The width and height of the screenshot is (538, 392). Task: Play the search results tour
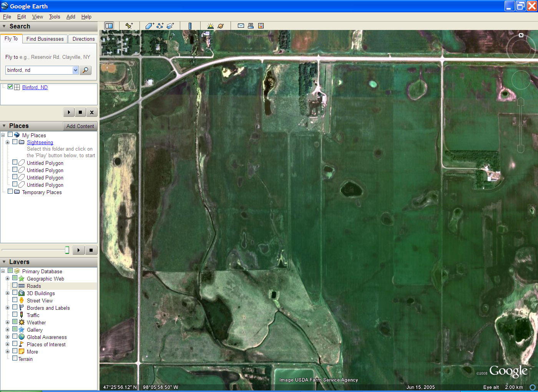pyautogui.click(x=69, y=112)
